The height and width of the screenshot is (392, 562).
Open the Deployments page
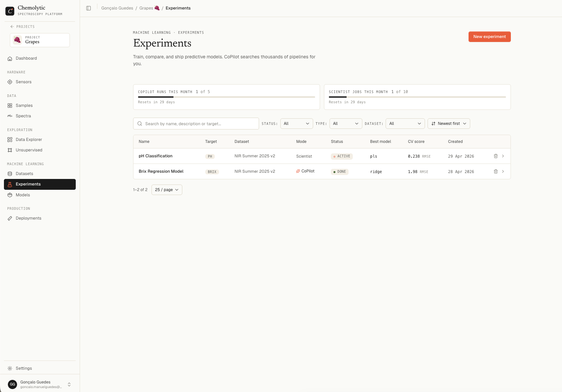pyautogui.click(x=40, y=218)
